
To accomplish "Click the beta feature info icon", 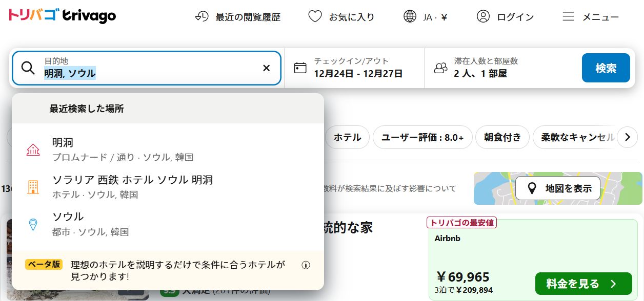I will tap(306, 265).
